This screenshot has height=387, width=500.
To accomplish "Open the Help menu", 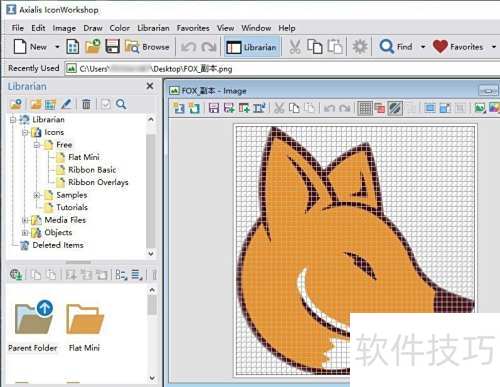I will coord(287,28).
